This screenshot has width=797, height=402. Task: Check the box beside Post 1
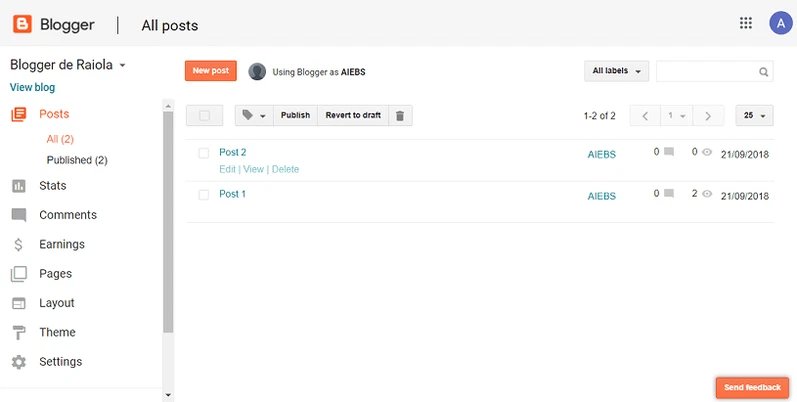coord(204,195)
